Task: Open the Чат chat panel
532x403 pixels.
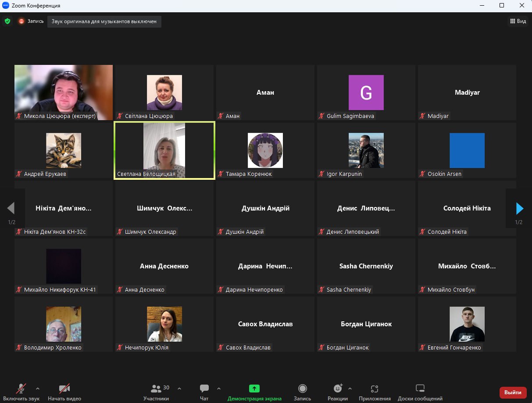Action: tap(204, 392)
